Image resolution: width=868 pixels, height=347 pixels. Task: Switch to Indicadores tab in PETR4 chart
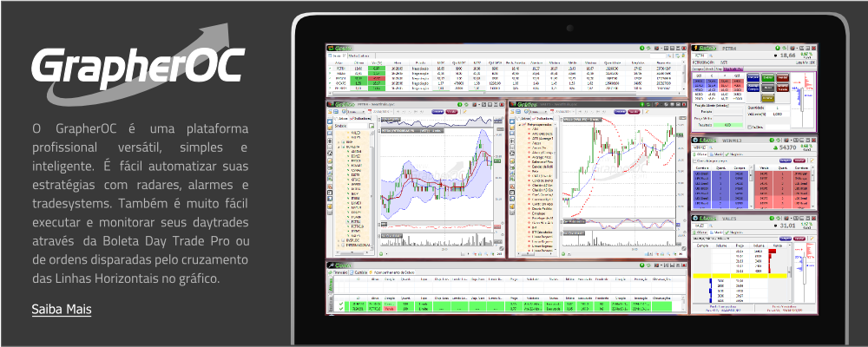[360, 119]
